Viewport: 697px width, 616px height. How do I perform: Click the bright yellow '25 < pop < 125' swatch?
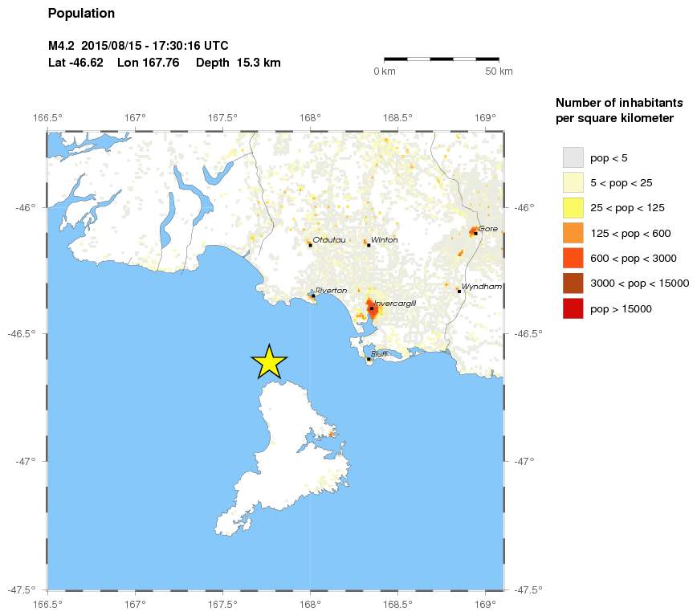(573, 208)
